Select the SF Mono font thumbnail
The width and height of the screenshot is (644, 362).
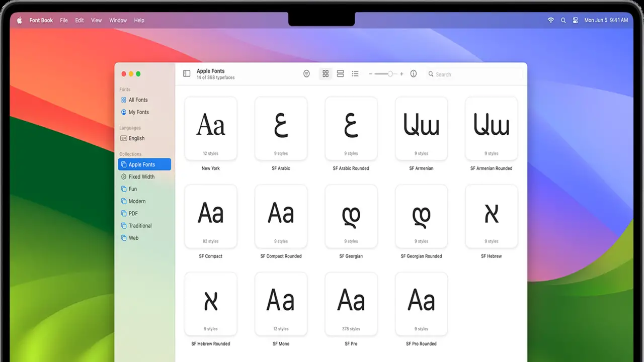(281, 304)
